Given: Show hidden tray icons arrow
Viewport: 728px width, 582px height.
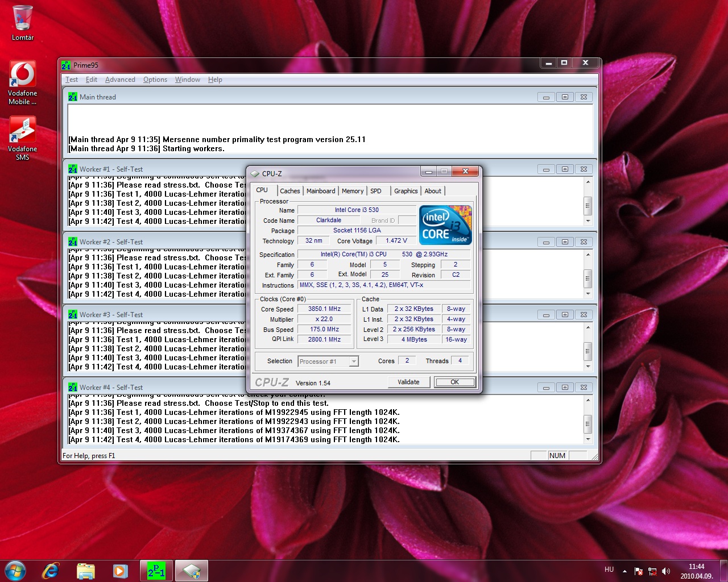Looking at the screenshot, I should (x=624, y=571).
